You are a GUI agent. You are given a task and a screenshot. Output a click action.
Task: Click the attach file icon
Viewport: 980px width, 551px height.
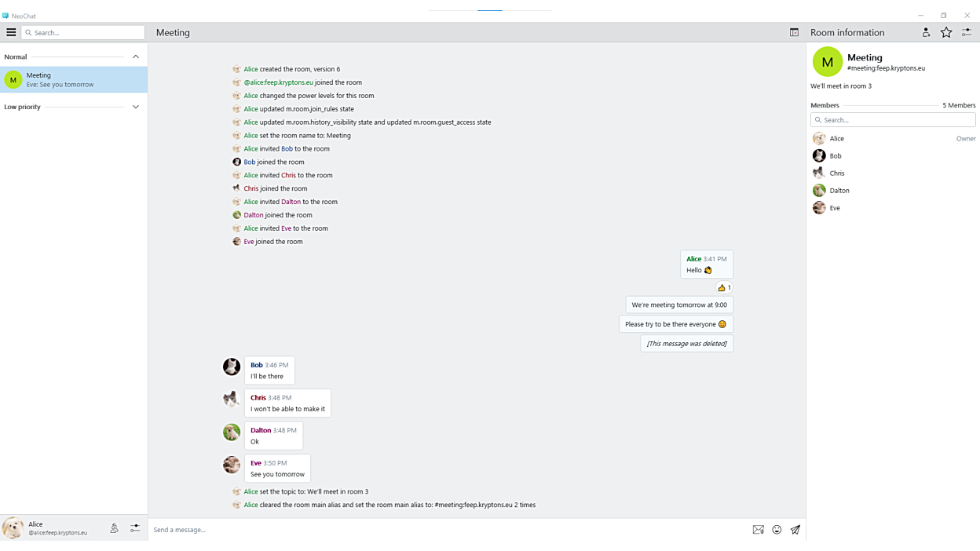(758, 530)
